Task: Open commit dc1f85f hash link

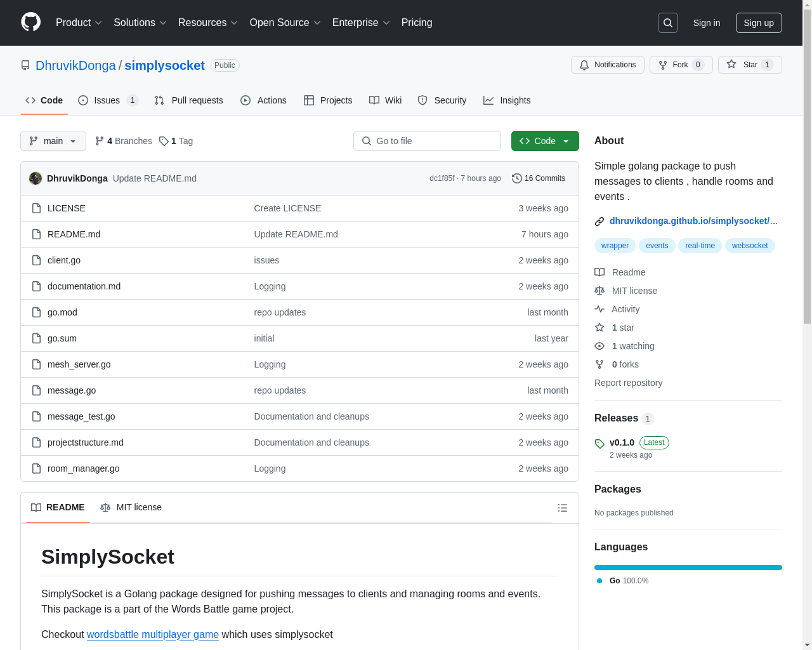Action: coord(442,178)
